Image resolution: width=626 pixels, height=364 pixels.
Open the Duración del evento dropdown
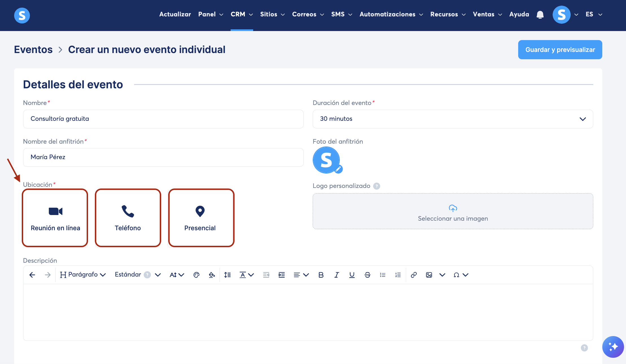453,119
